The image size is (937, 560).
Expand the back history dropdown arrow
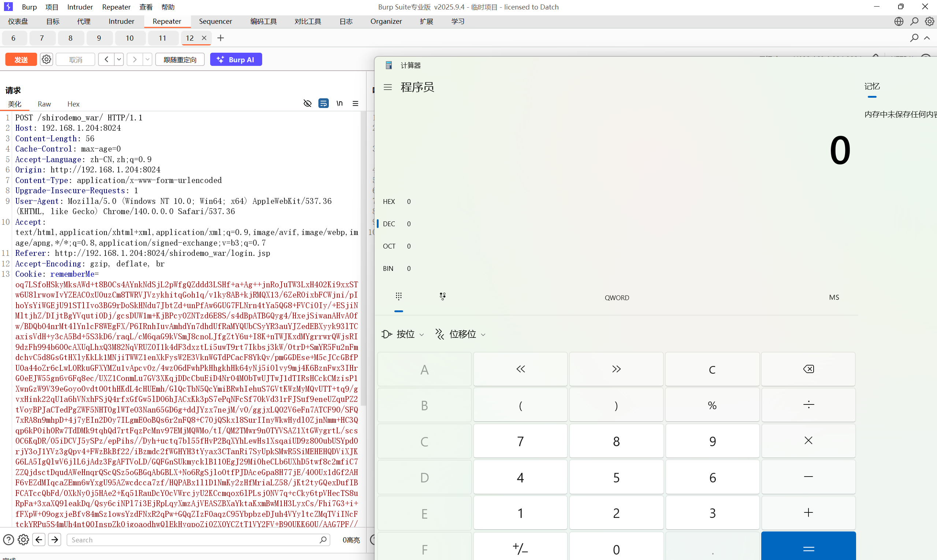[x=119, y=60]
